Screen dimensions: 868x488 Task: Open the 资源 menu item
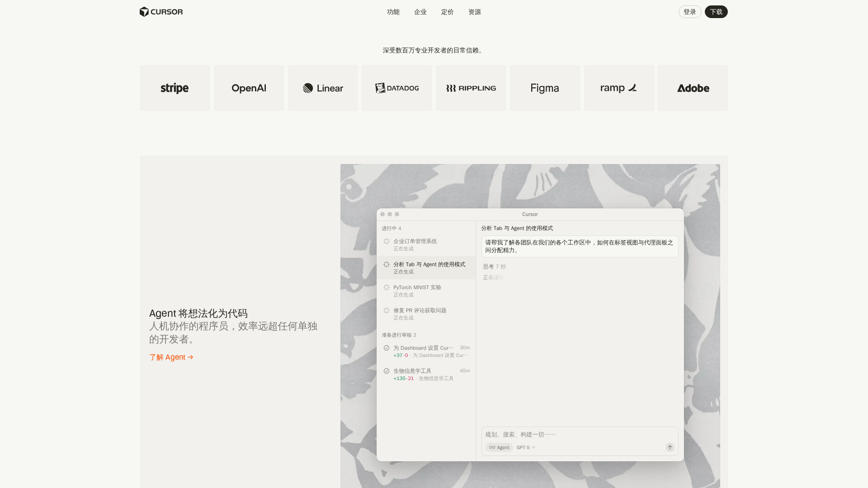coord(474,12)
